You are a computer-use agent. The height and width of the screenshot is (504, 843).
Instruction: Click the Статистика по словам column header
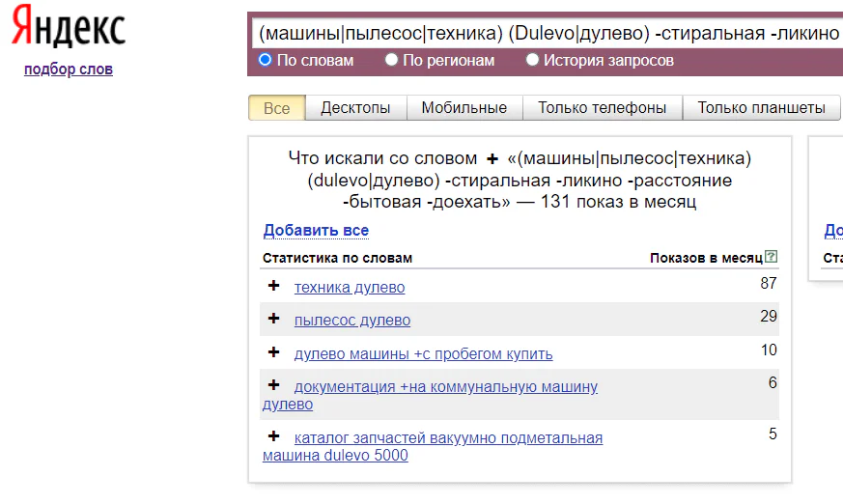[337, 258]
